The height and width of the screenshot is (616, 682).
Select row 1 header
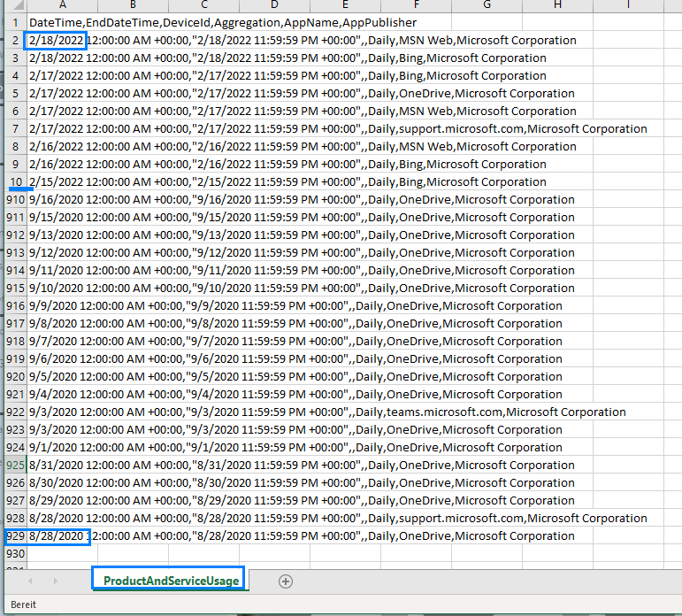pos(16,23)
